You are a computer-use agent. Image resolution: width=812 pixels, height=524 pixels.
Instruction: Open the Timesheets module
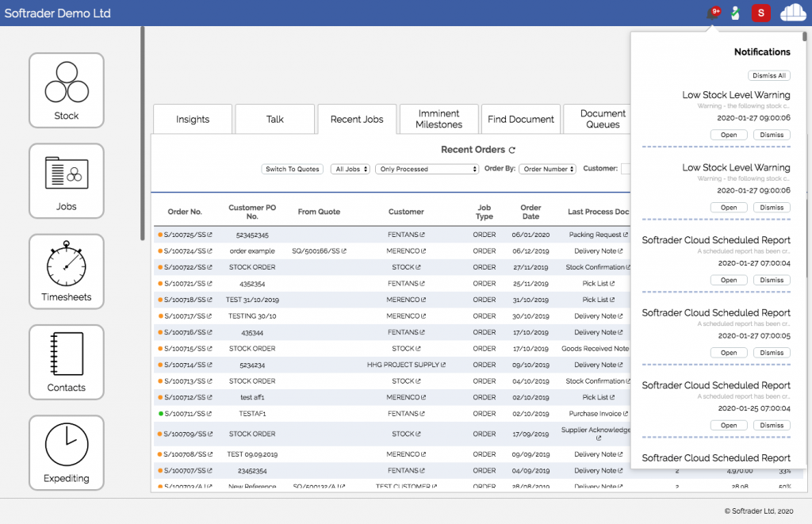click(x=66, y=271)
